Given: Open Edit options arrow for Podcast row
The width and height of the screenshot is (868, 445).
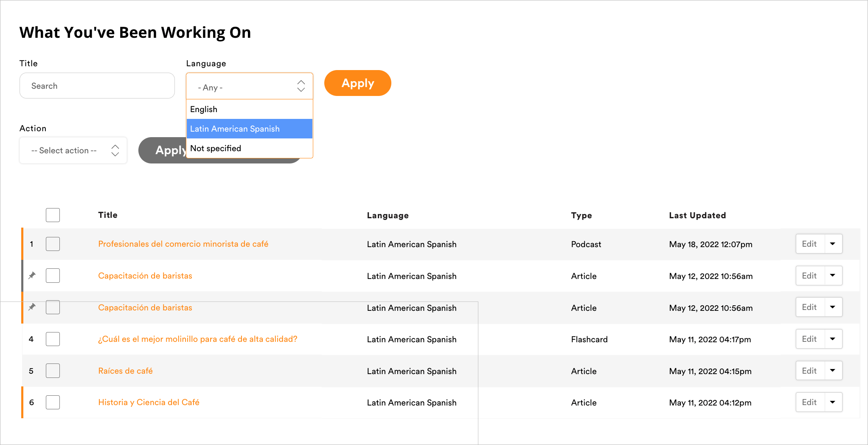Looking at the screenshot, I should click(833, 244).
